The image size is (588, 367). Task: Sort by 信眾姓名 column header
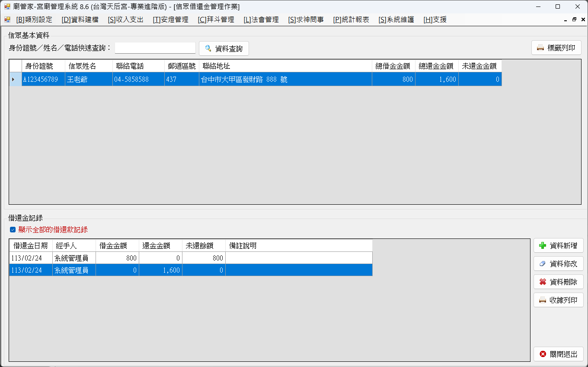[x=89, y=66]
